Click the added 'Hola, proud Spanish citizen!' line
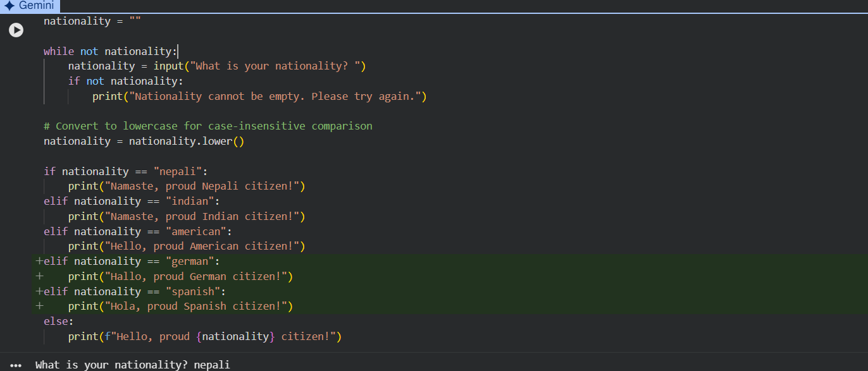The height and width of the screenshot is (371, 868). [x=180, y=306]
